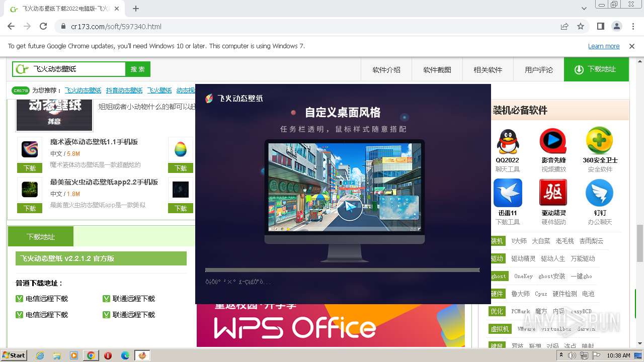644x362 pixels.
Task: Click the 魔术液体动态壁纸 app icon
Action: pos(30,150)
